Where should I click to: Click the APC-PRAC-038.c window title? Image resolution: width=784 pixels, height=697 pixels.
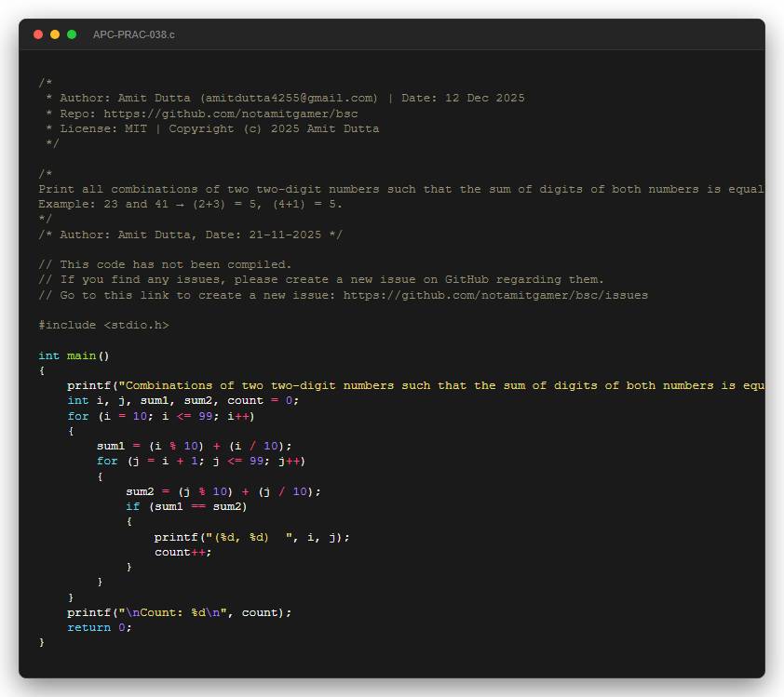pos(133,35)
